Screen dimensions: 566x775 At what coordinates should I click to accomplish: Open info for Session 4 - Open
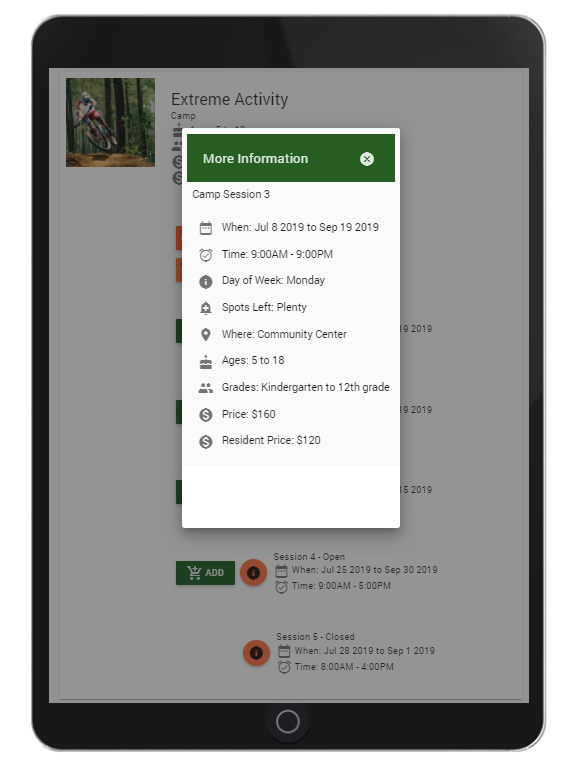tap(253, 572)
